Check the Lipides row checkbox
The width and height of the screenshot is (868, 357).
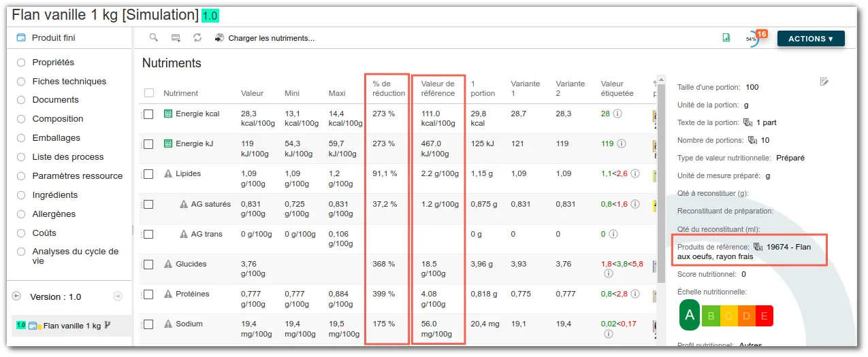point(148,174)
